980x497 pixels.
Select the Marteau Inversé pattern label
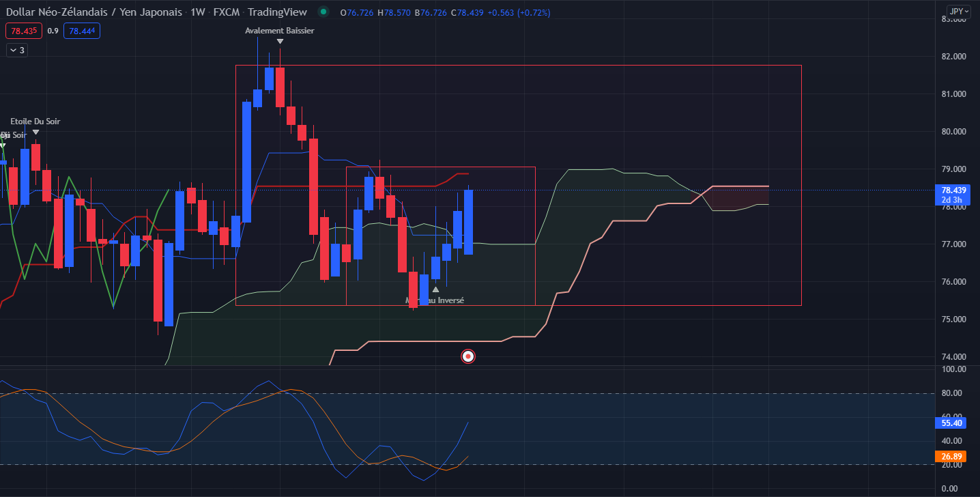435,300
